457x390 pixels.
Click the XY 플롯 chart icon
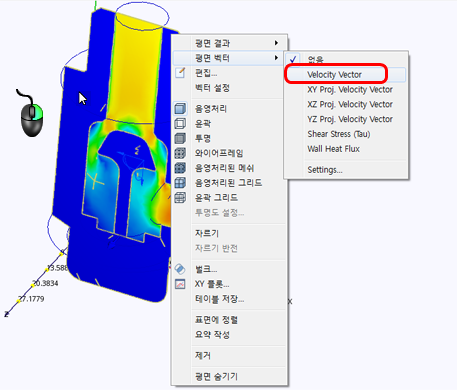pos(180,284)
